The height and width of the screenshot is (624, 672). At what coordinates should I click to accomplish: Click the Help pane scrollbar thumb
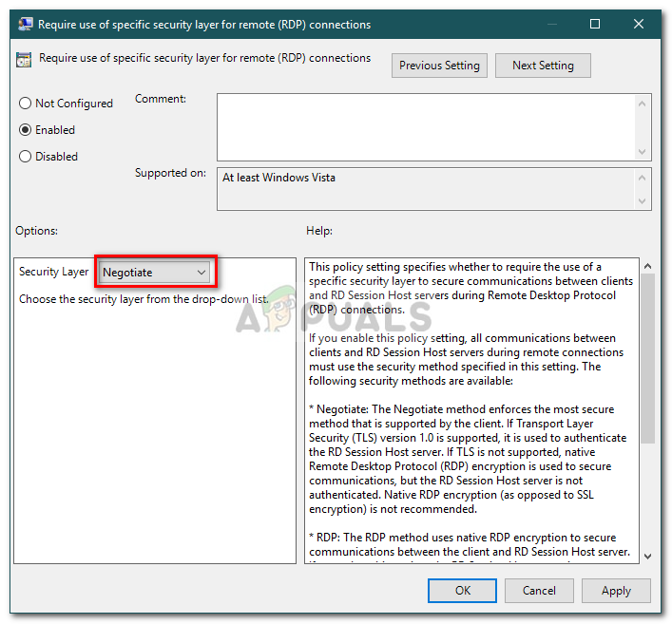click(x=647, y=358)
